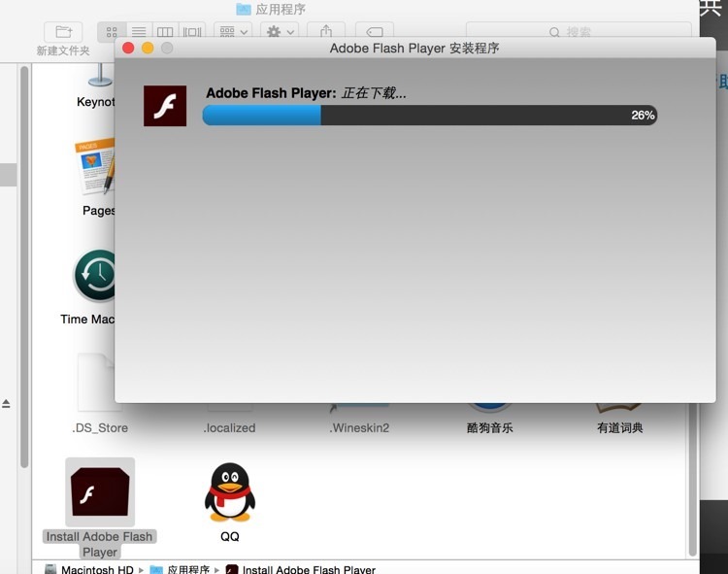The image size is (728, 574).
Task: Click the QQ app name label
Action: coord(230,536)
